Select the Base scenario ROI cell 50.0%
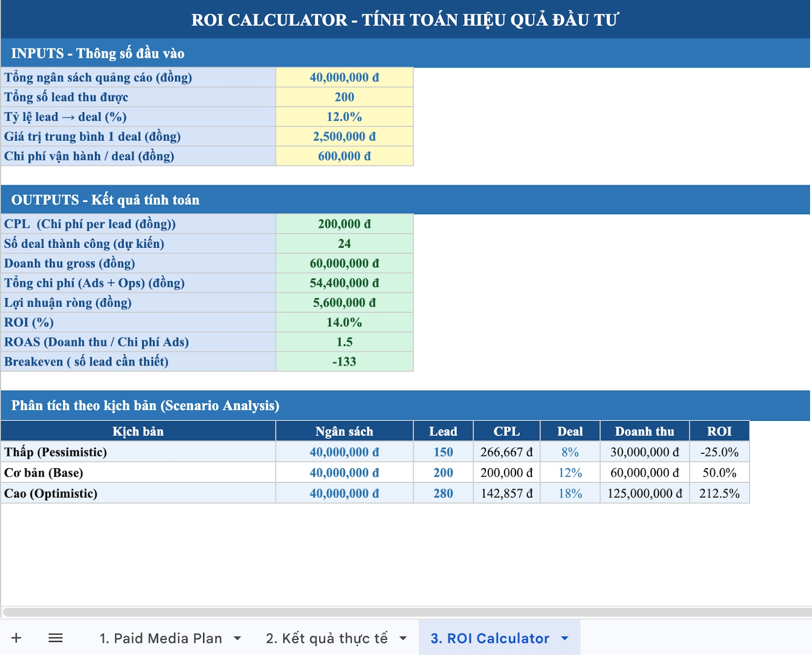The width and height of the screenshot is (812, 655). coord(719,473)
